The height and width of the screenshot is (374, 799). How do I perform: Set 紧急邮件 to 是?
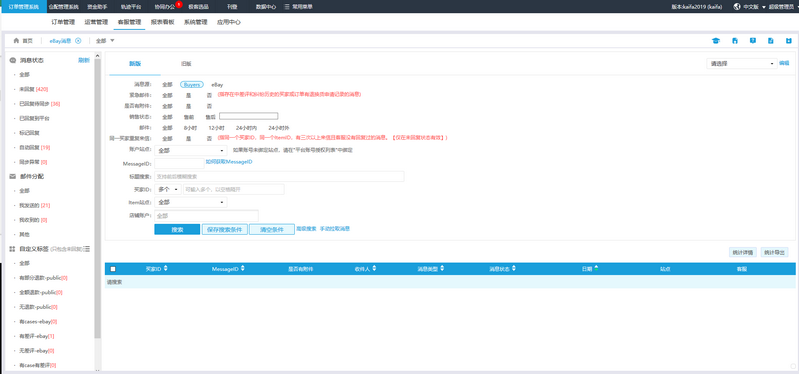[189, 95]
